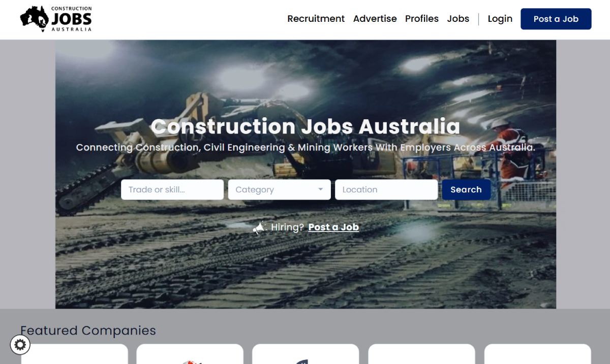
Task: Open Profiles in the top navigation
Action: point(422,19)
